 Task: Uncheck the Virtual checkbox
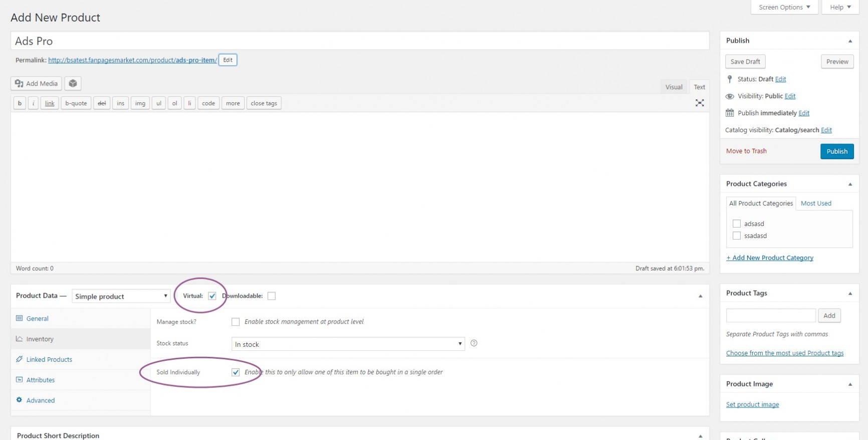click(x=212, y=296)
